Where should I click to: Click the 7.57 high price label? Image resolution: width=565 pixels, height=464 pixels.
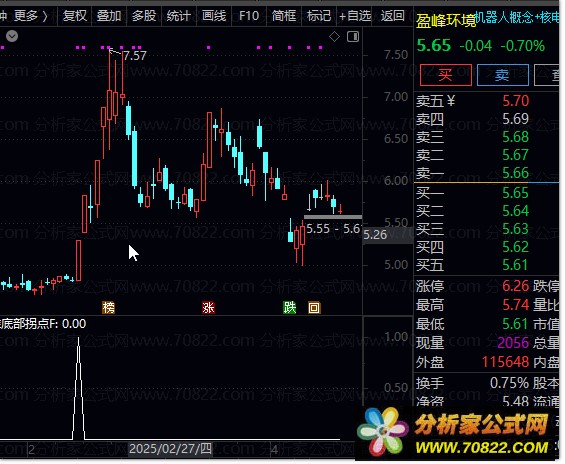click(x=135, y=56)
